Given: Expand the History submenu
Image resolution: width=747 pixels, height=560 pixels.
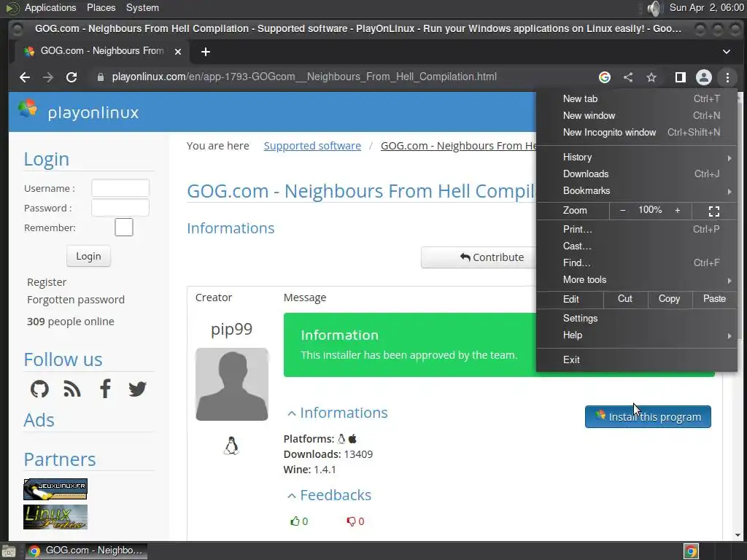Looking at the screenshot, I should pos(637,157).
